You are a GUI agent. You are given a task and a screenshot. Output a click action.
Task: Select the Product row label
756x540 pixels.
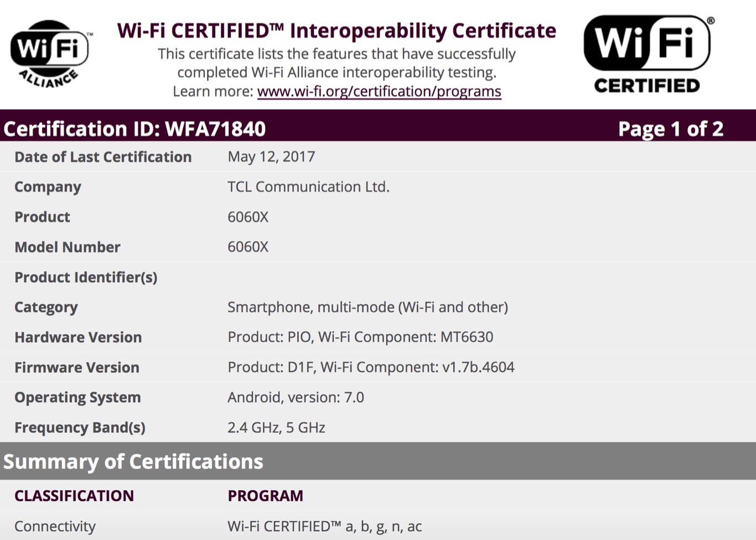[x=42, y=217]
